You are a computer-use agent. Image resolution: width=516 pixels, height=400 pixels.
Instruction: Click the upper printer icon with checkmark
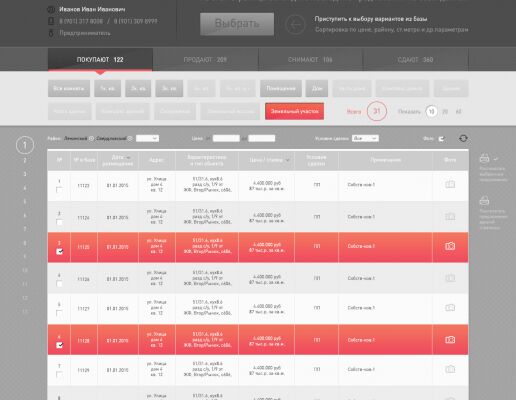point(484,158)
